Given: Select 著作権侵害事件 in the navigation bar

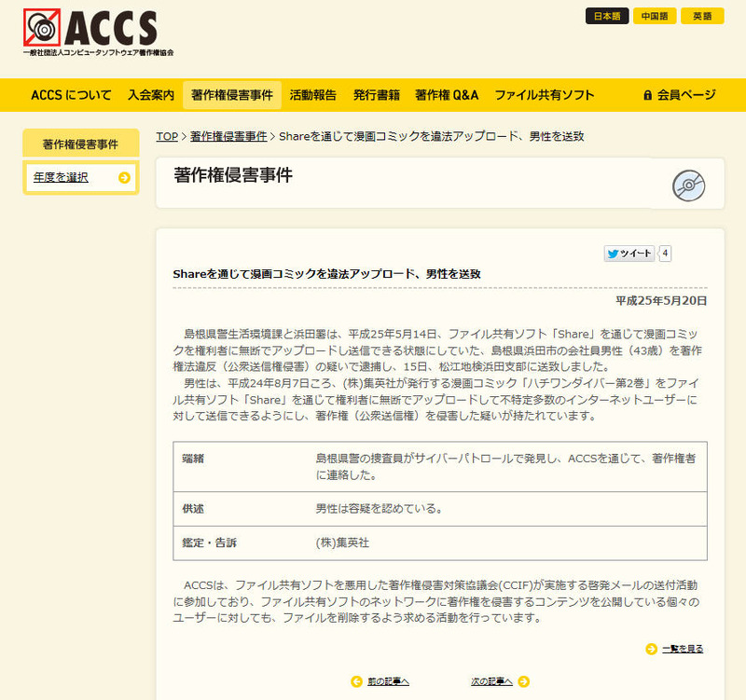Looking at the screenshot, I should 232,95.
